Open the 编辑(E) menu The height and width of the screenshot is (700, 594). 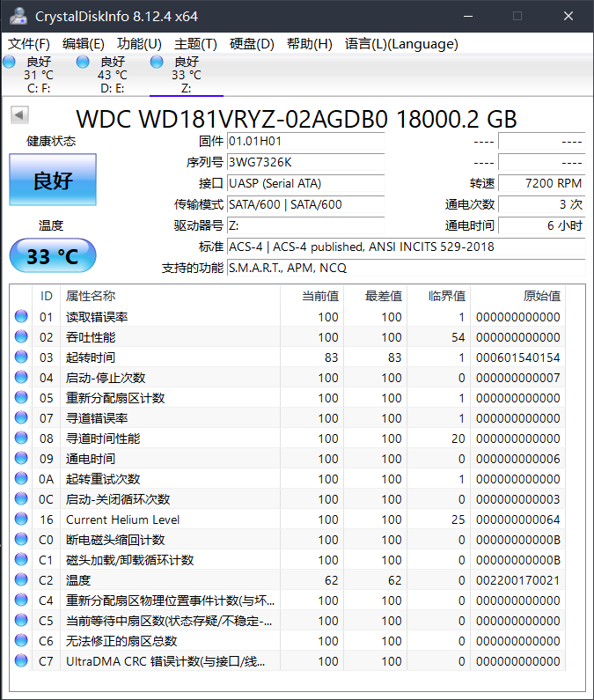point(84,44)
